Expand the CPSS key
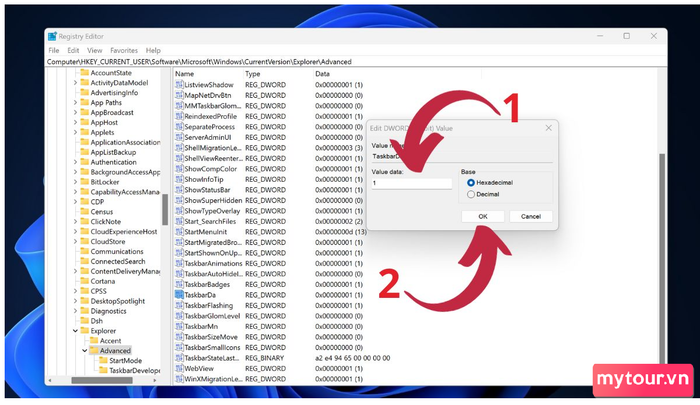The image size is (700, 405). (x=75, y=291)
